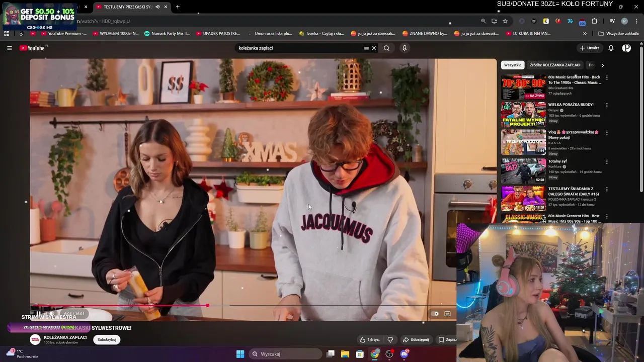
Task: Dislike the video with thumbs down
Action: coord(390,340)
